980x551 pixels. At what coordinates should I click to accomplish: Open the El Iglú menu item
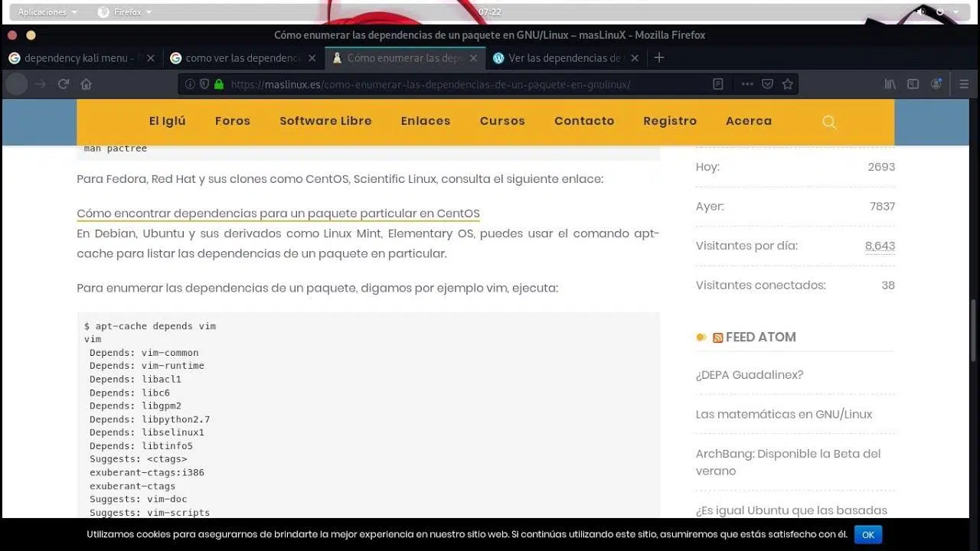167,121
